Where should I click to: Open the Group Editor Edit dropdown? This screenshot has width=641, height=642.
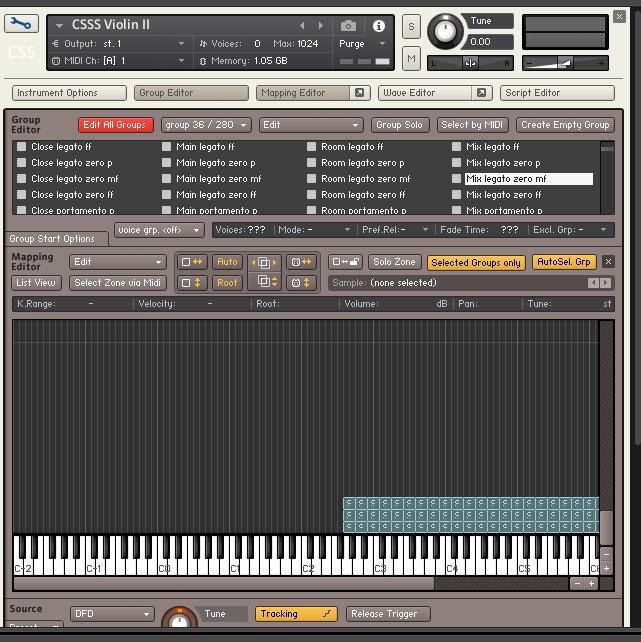point(311,125)
